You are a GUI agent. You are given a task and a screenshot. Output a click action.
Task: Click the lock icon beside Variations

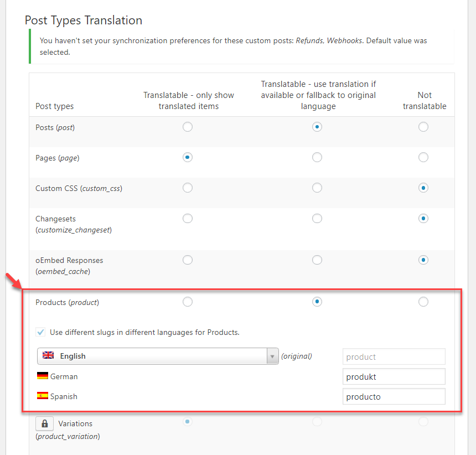click(45, 423)
